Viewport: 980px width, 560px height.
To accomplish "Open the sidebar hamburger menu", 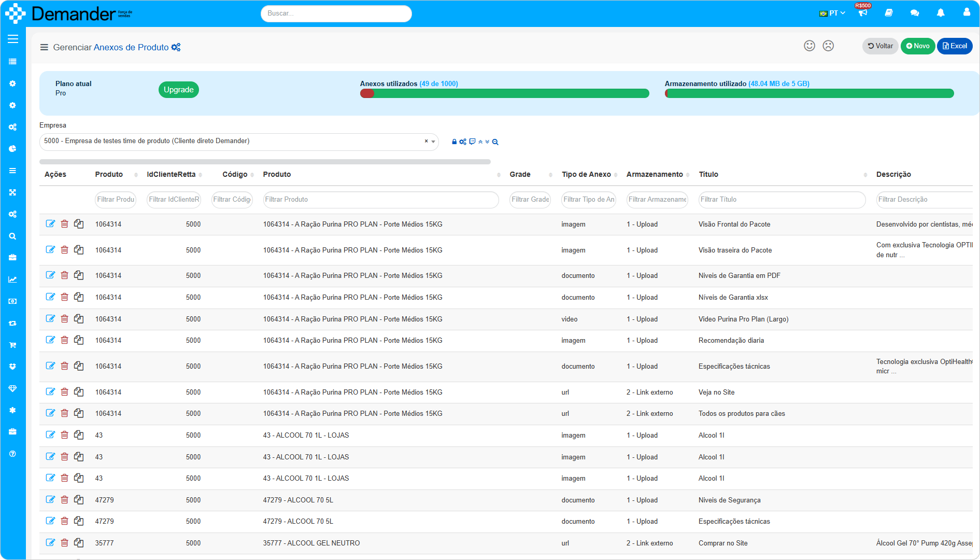I will pyautogui.click(x=13, y=39).
